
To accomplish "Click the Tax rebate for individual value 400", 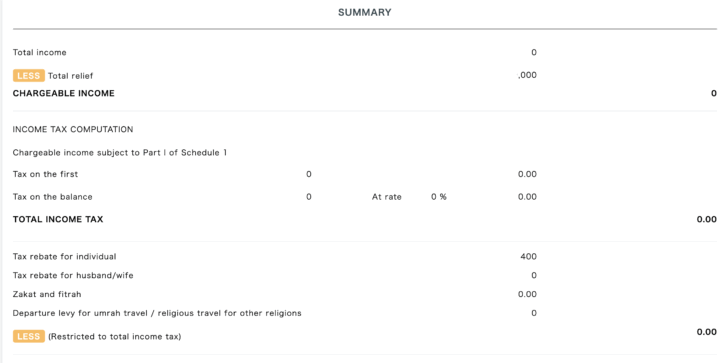I will coord(528,256).
